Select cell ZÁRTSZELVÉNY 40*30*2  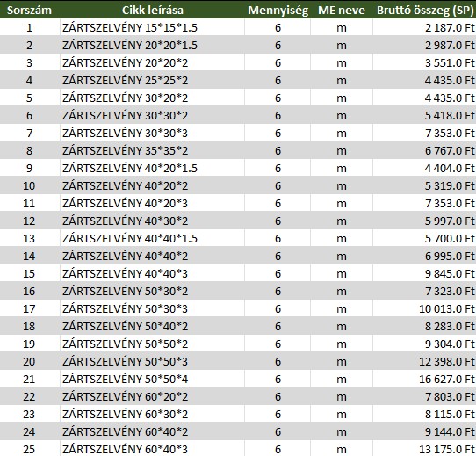(152, 221)
